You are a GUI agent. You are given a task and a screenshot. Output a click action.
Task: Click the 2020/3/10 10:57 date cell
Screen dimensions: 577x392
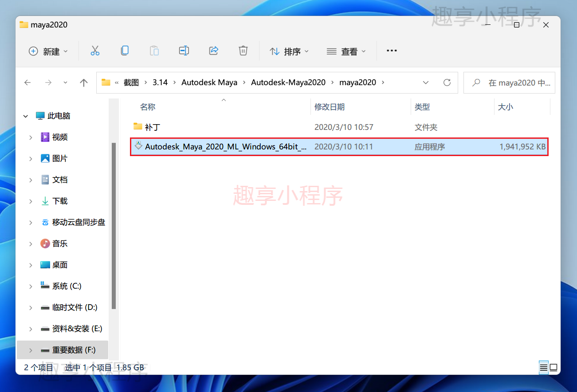click(x=344, y=127)
